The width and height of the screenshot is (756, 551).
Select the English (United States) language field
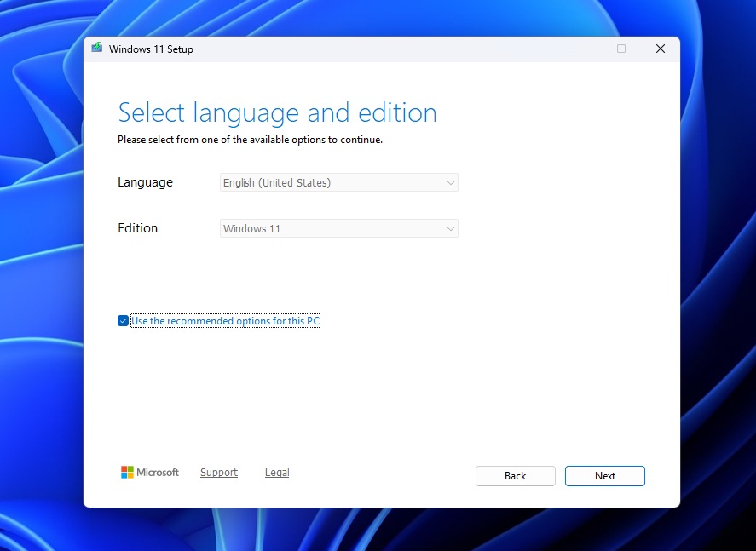338,182
